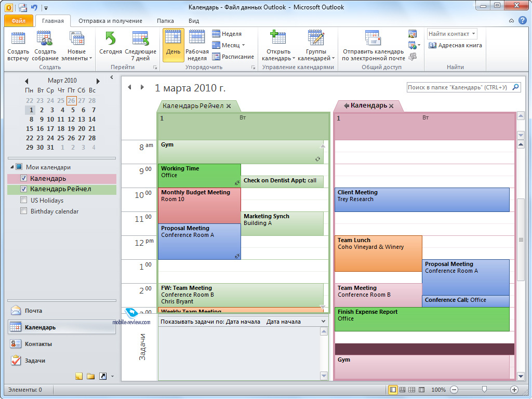Viewport: 532px width, 399px height.
Task: Open Контакты in navigation pane
Action: click(62, 344)
